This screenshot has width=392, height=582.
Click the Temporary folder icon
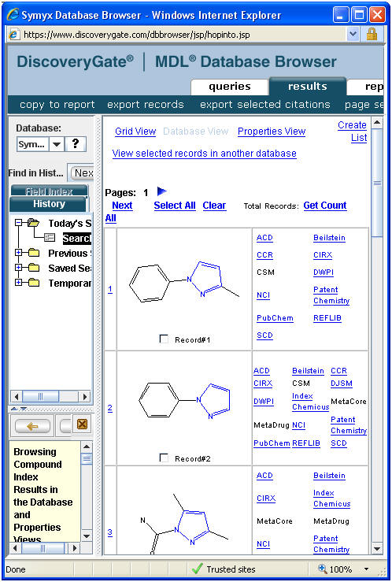point(34,283)
